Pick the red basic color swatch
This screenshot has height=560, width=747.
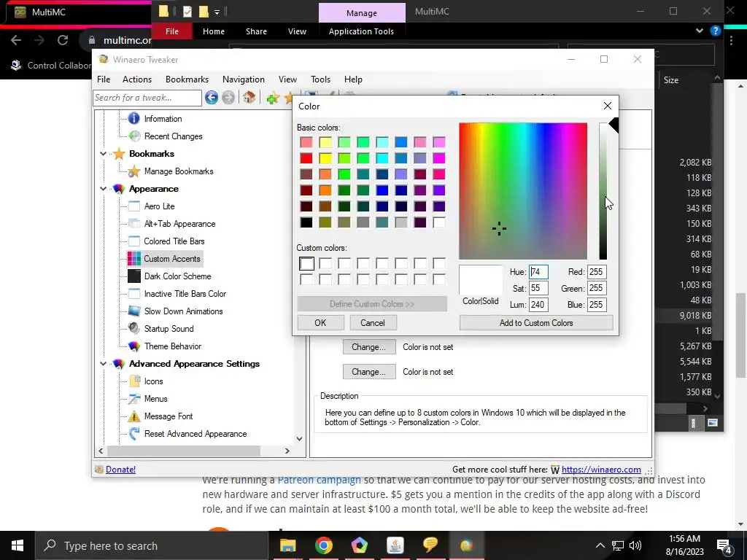pyautogui.click(x=306, y=158)
